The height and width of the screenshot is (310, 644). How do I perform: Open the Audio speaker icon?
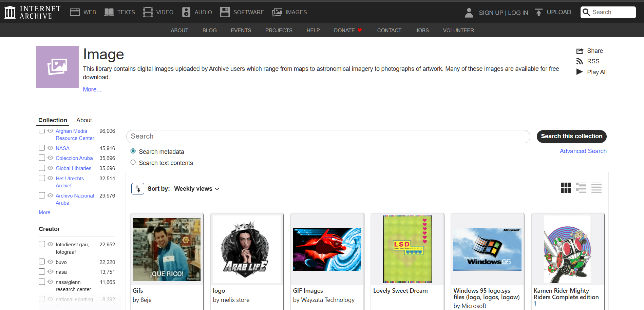[186, 12]
